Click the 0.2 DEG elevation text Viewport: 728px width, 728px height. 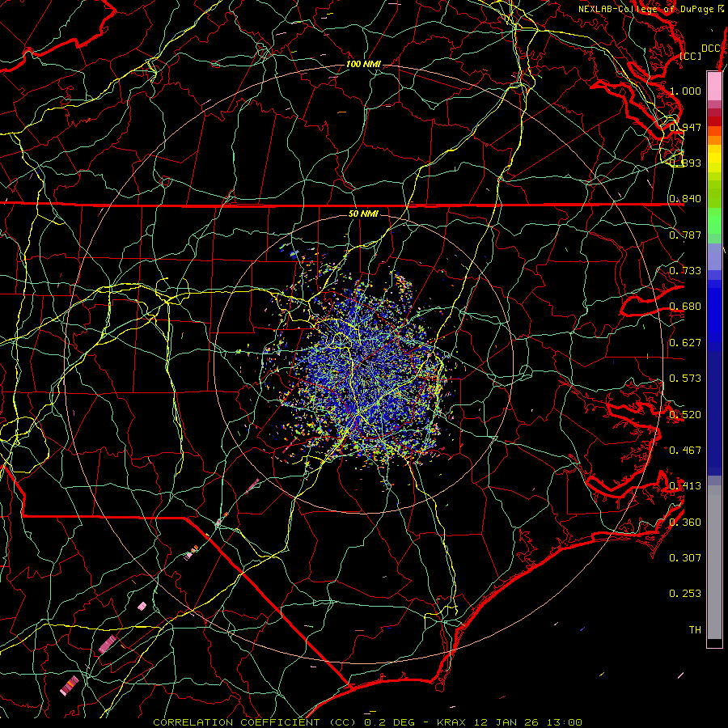click(x=390, y=722)
